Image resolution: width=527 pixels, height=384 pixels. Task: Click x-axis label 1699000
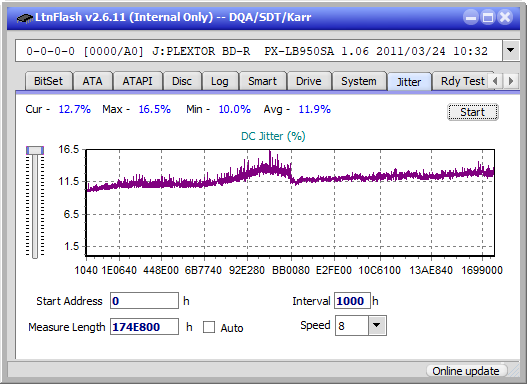click(x=482, y=270)
